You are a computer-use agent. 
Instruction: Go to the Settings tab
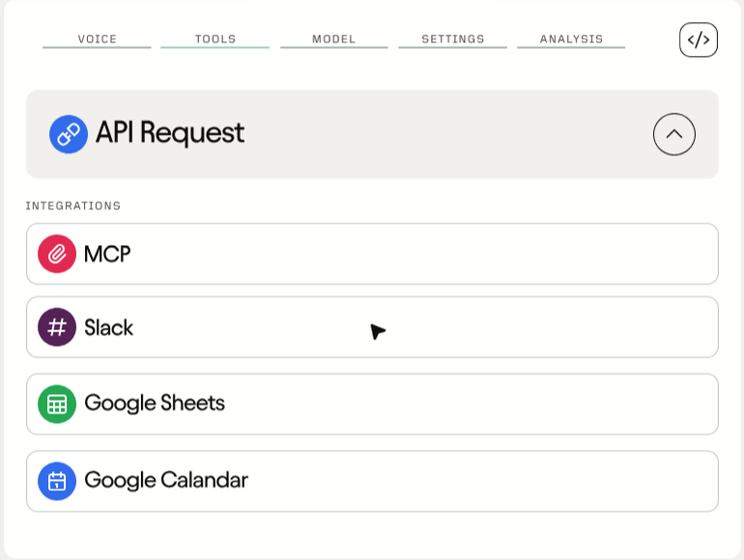(452, 39)
